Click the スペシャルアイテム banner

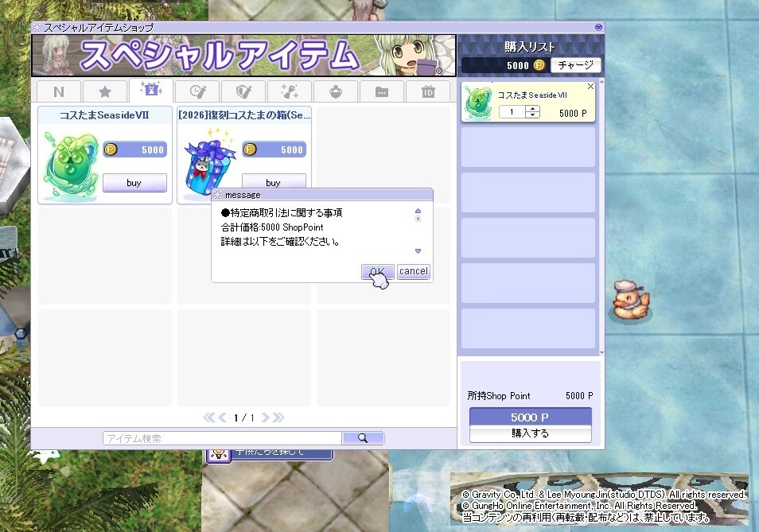point(243,55)
